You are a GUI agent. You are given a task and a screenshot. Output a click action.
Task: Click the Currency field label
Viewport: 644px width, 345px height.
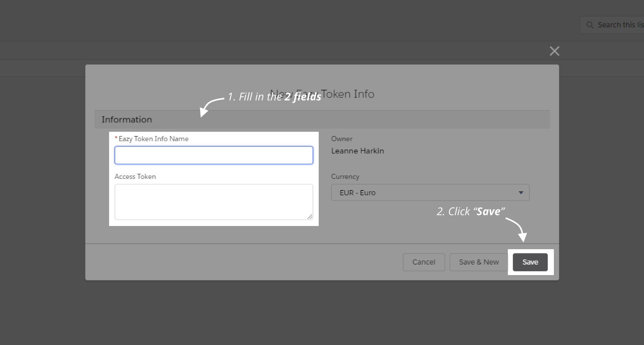[x=345, y=177]
